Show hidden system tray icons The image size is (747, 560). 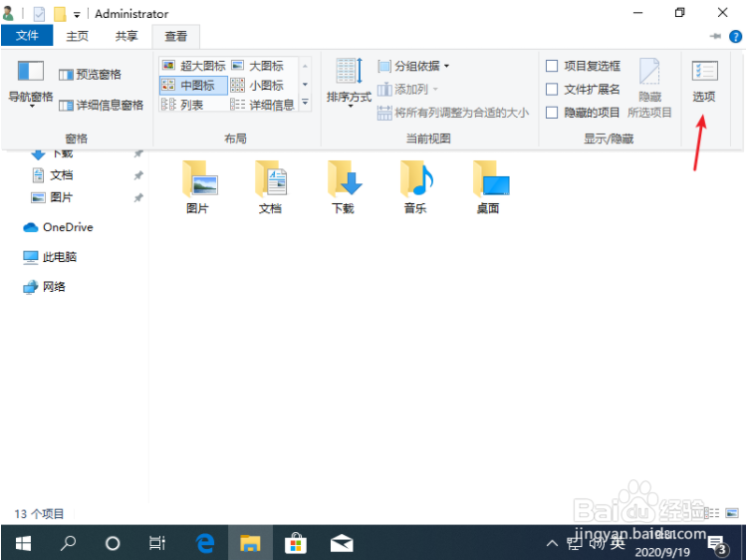552,543
